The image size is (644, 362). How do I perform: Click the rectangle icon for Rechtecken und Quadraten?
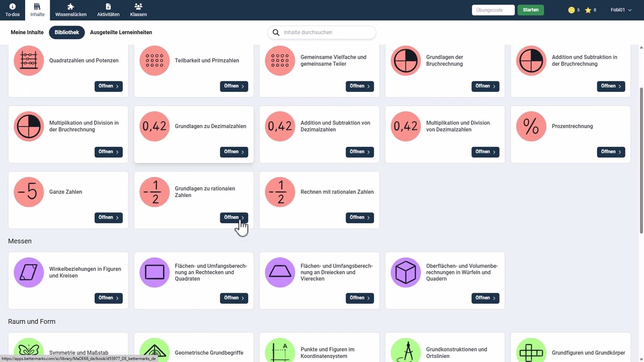pyautogui.click(x=154, y=273)
